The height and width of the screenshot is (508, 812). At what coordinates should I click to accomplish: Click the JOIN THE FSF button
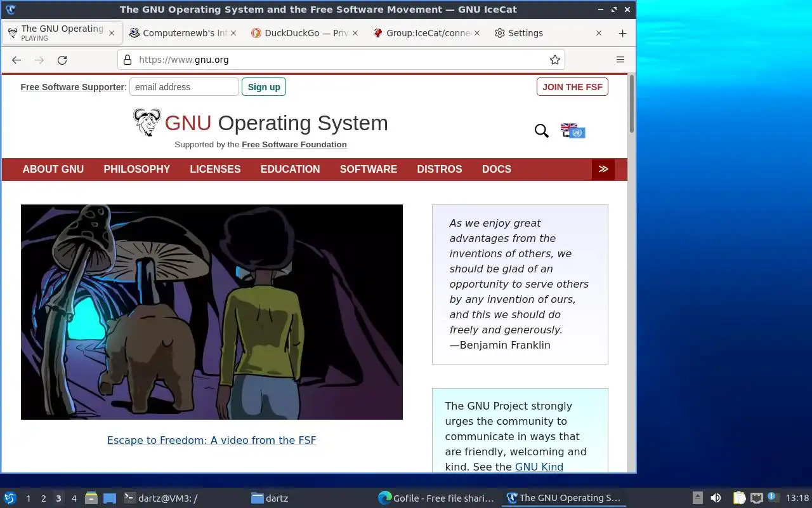[572, 87]
